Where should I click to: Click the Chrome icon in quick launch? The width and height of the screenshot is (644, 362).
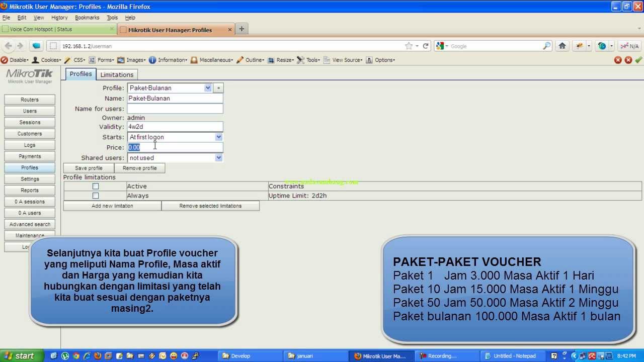click(76, 356)
